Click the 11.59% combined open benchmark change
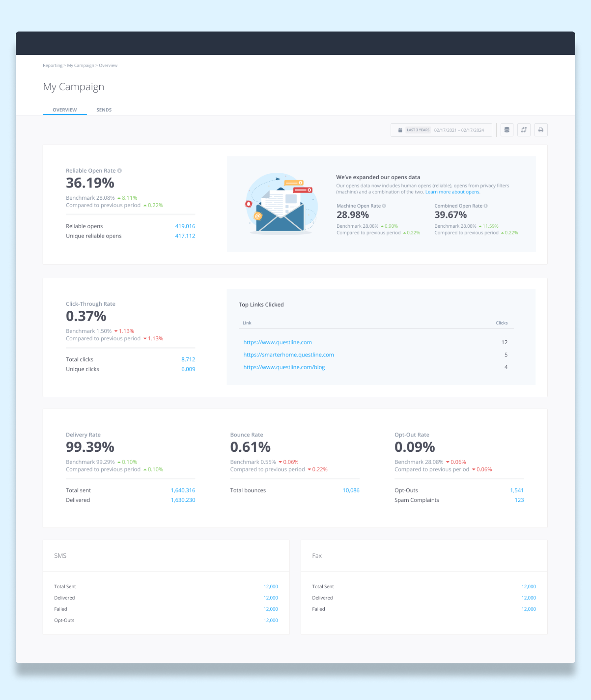This screenshot has width=591, height=700. 489,226
